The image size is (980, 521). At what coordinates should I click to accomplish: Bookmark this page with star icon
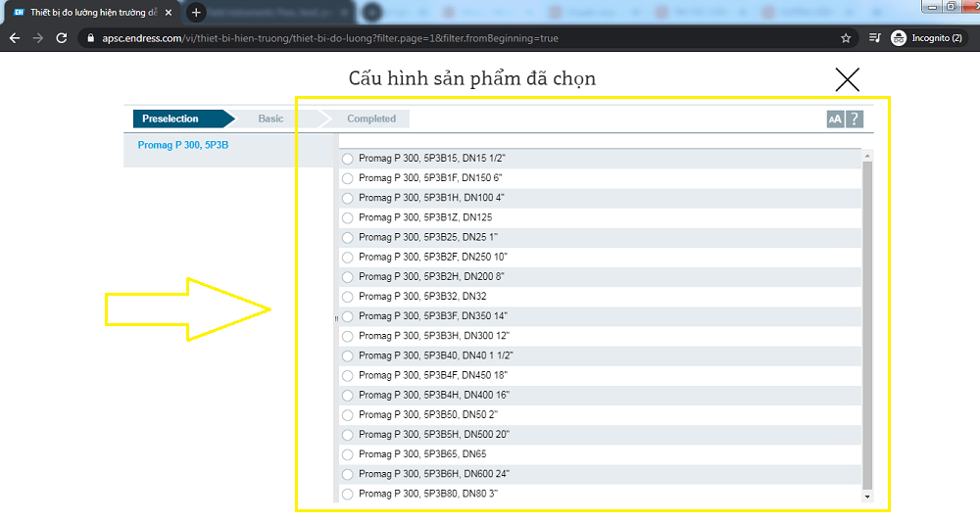846,38
